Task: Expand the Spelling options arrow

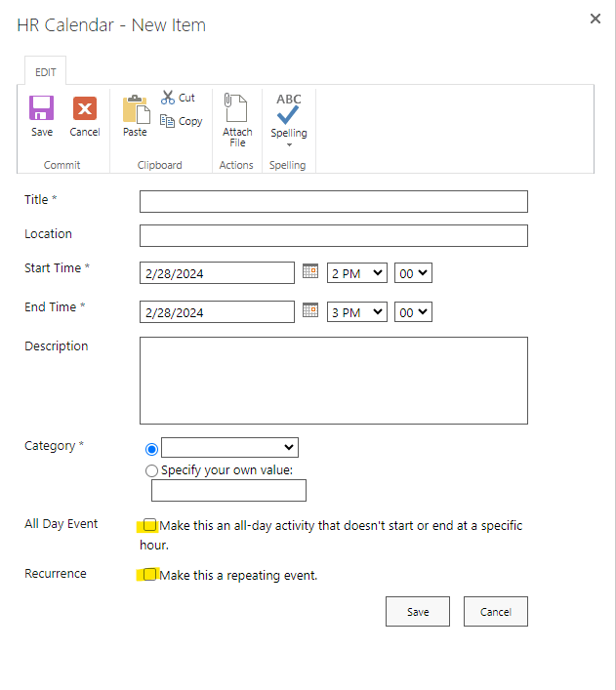Action: [289, 144]
